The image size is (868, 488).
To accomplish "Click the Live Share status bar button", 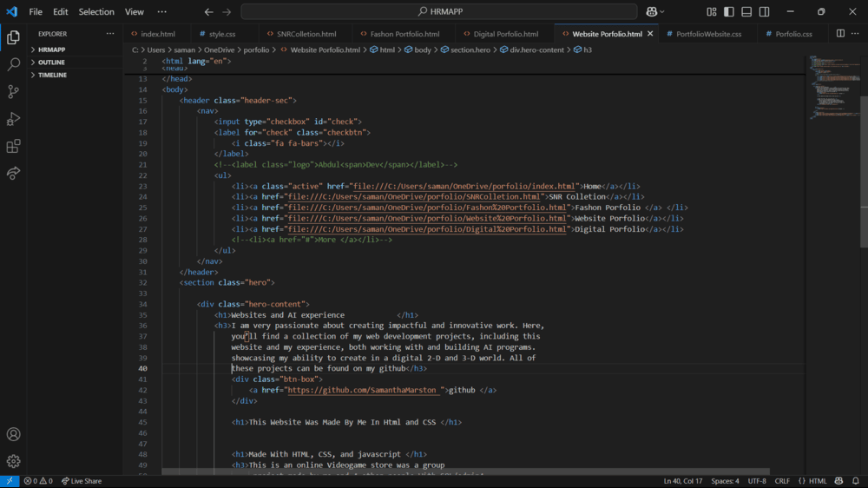I will [82, 481].
